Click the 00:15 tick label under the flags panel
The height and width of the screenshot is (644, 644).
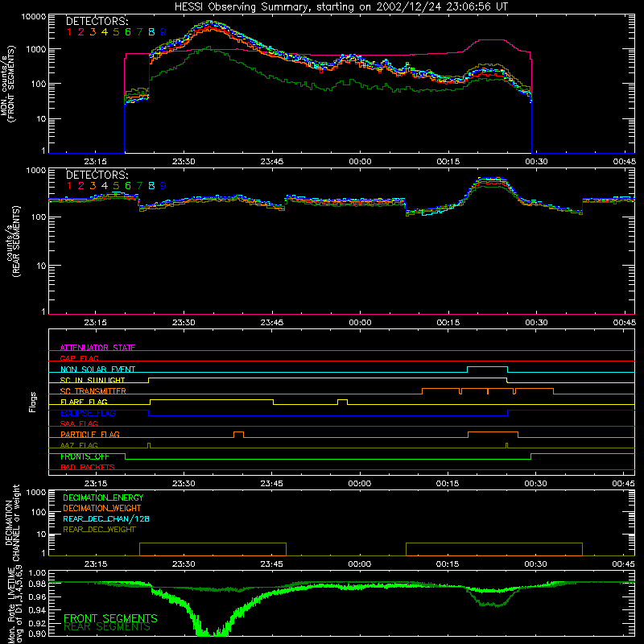448,484
